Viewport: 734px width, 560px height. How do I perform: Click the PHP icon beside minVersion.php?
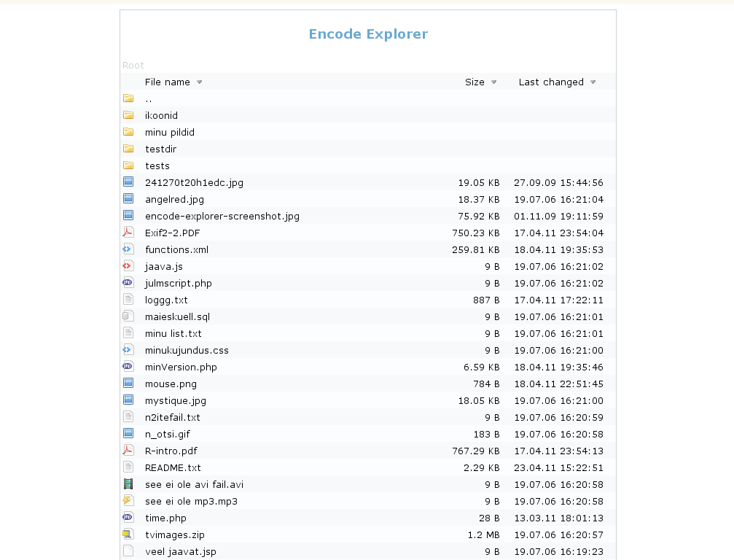tap(128, 367)
